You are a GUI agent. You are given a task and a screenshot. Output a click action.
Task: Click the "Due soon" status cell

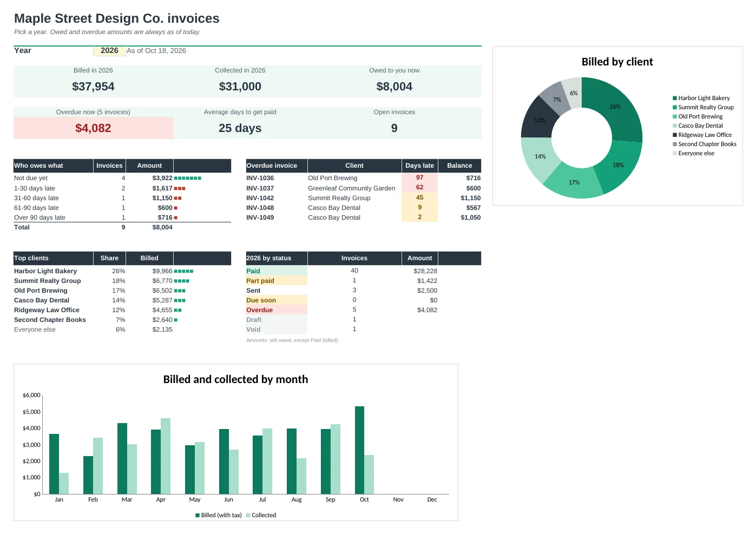pos(277,300)
